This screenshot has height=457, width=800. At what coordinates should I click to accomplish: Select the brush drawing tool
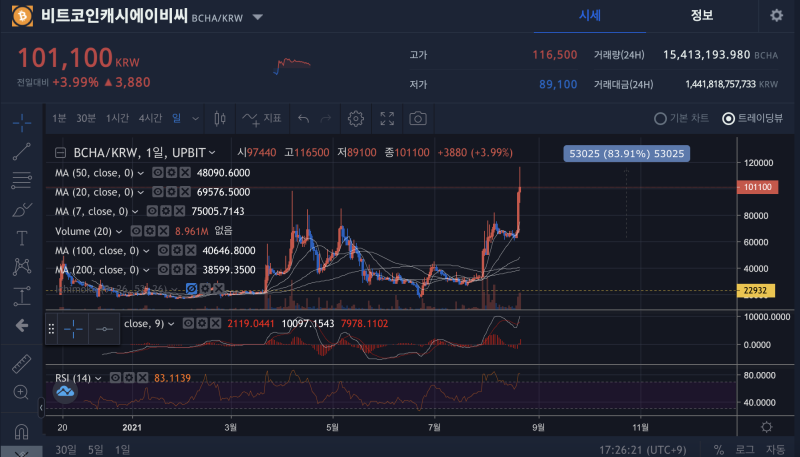[x=22, y=209]
